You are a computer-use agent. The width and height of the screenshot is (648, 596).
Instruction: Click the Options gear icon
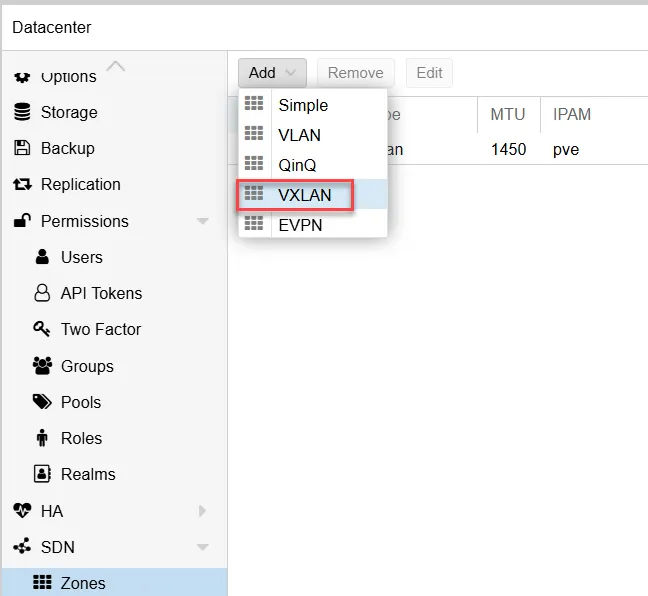click(22, 76)
